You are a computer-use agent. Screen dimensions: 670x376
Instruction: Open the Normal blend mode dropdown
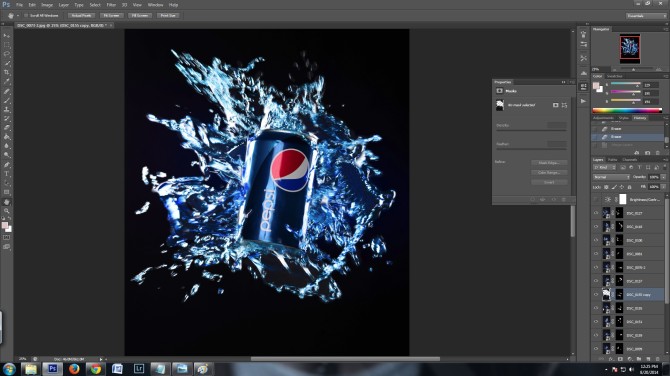coord(611,177)
